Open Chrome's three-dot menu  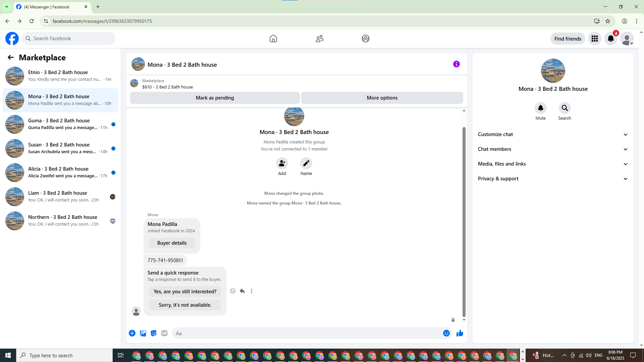[637, 21]
